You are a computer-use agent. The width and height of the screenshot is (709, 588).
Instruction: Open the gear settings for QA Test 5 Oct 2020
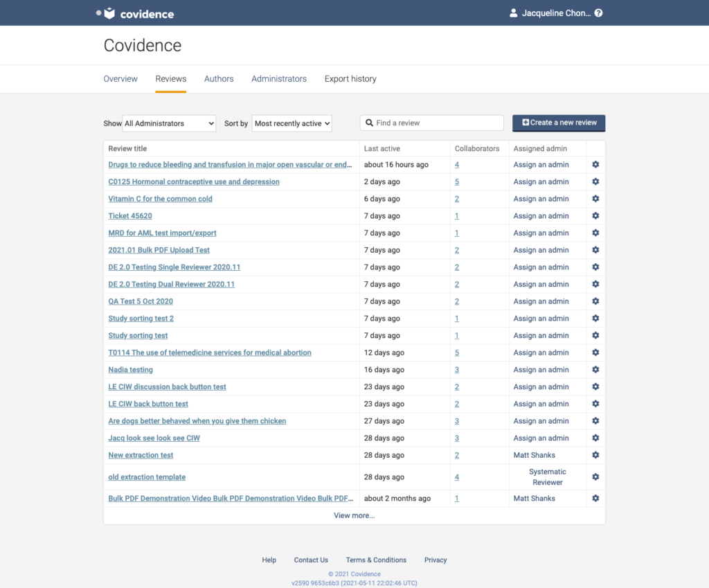point(595,301)
